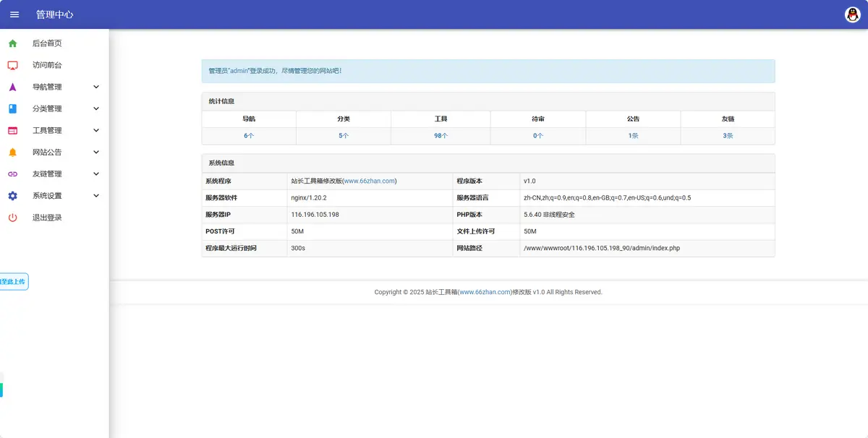The image size is (868, 438).
Task: Toggle the sidebar with the hamburger icon
Action: (x=14, y=14)
